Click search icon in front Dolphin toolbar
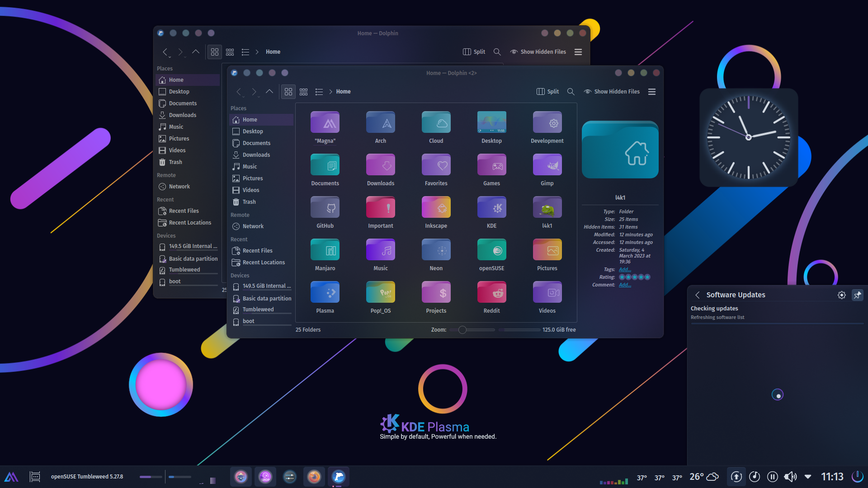 (571, 92)
